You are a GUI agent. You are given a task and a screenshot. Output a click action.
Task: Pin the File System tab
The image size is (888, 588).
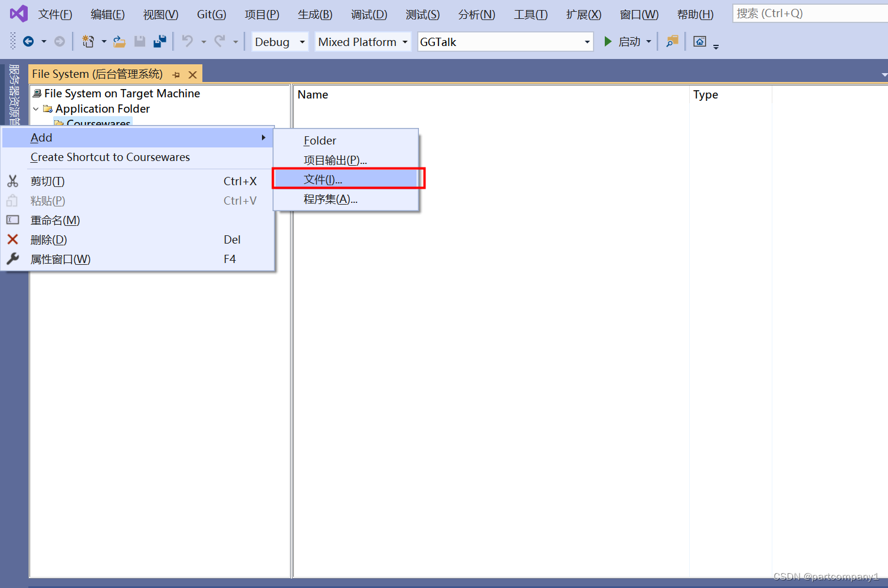pyautogui.click(x=176, y=75)
